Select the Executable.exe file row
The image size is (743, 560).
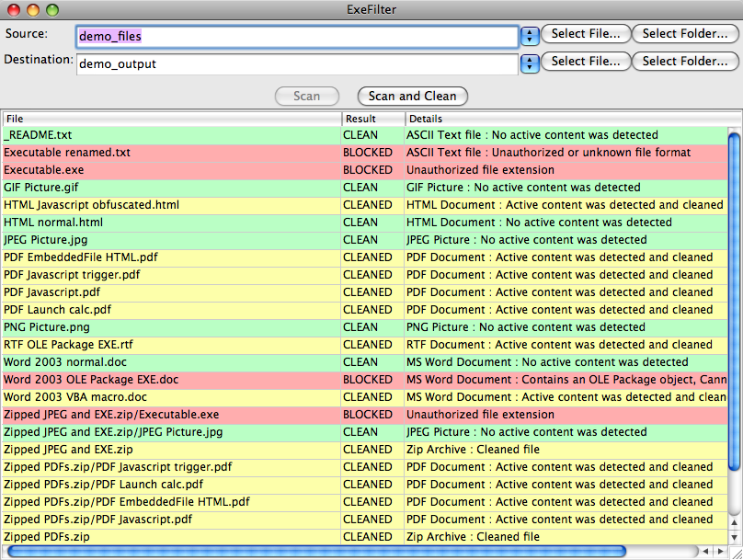click(365, 170)
